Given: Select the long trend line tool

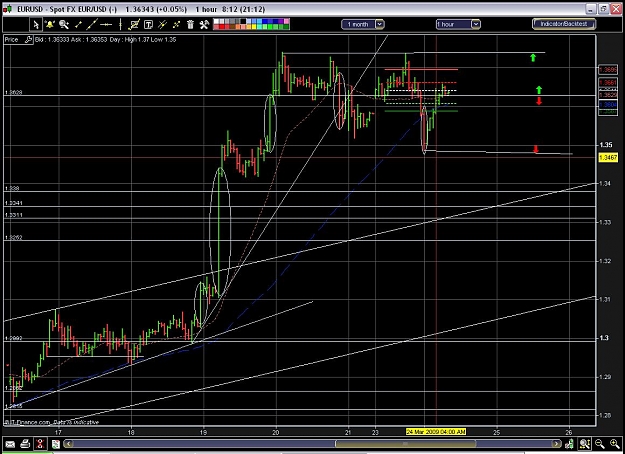Looking at the screenshot, I should (x=92, y=24).
